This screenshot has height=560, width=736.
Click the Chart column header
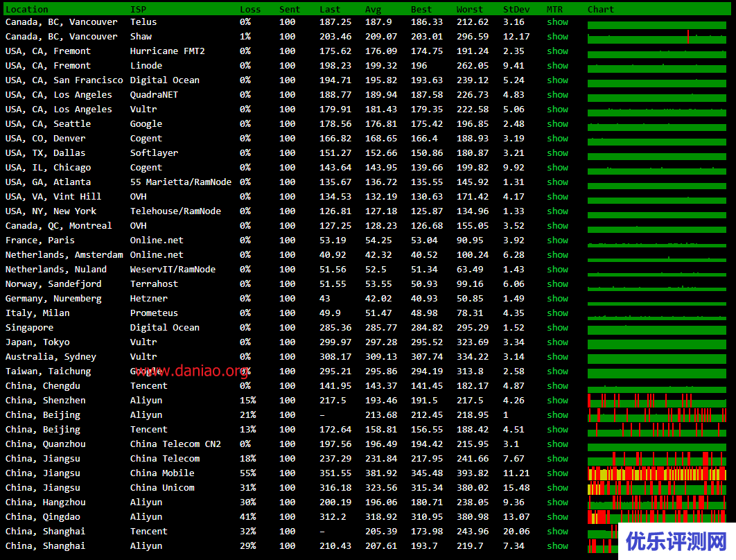(600, 10)
